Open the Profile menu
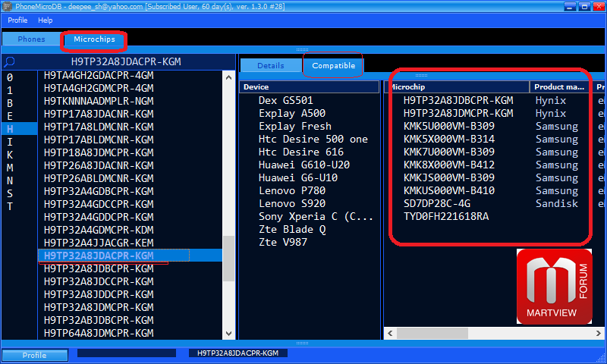Image resolution: width=607 pixels, height=364 pixels. tap(17, 20)
